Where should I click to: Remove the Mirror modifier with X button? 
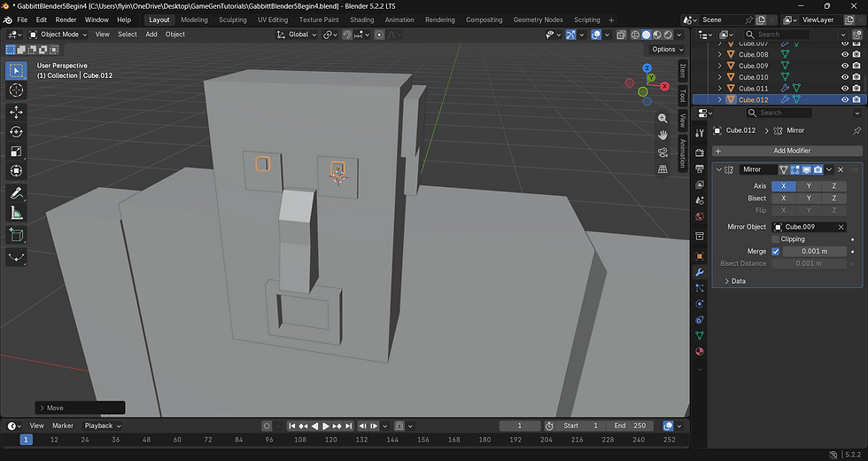[841, 169]
